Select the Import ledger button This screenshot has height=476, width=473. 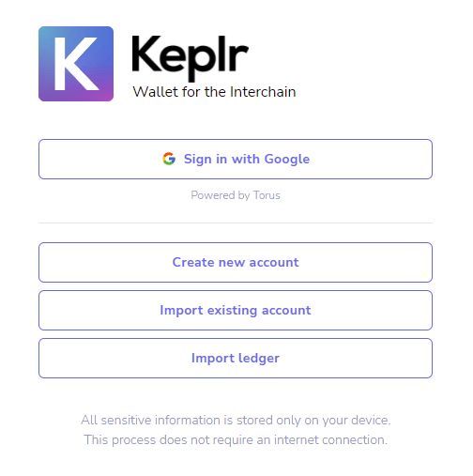236,358
